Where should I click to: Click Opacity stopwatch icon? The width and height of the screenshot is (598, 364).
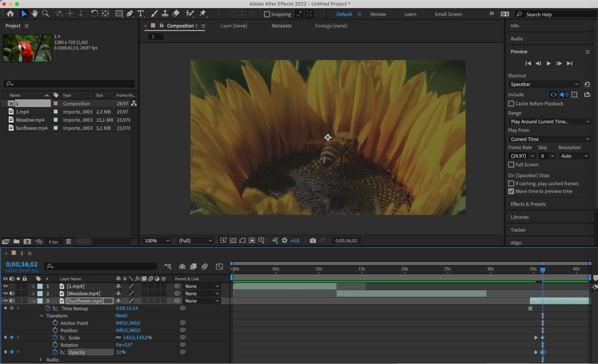[x=55, y=352]
